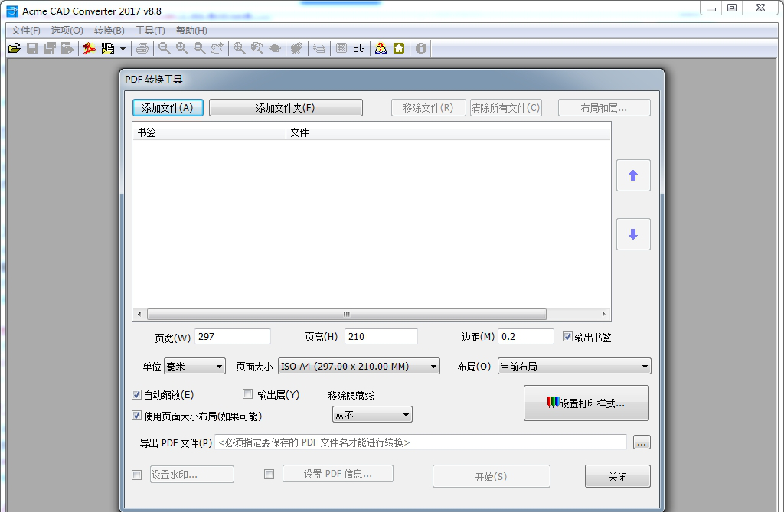Open the layers stack toolbar icon

pos(319,48)
